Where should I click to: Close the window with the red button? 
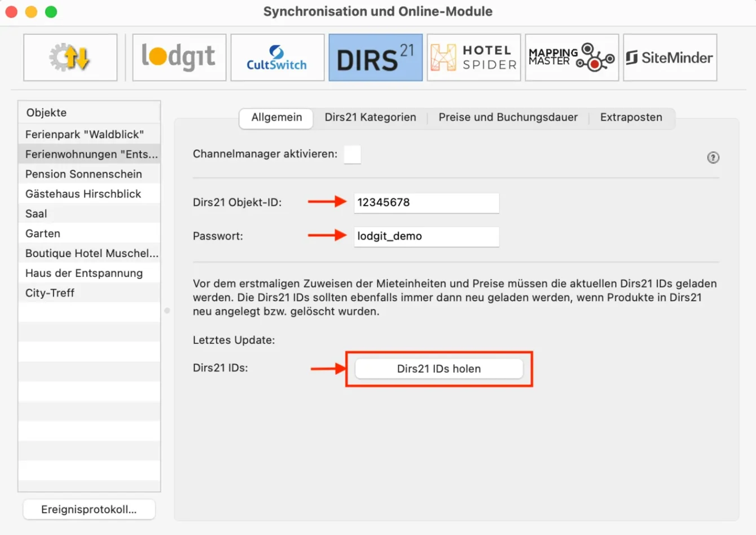(12, 12)
